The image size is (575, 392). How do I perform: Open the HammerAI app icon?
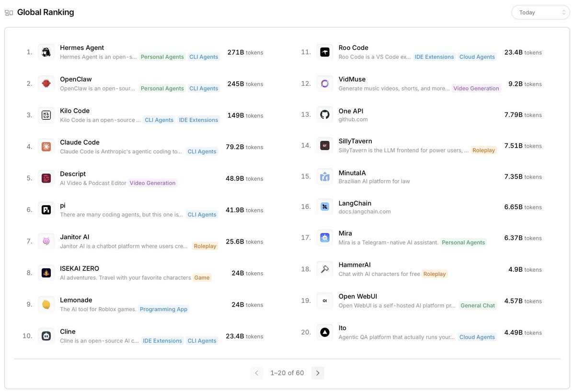(x=325, y=269)
